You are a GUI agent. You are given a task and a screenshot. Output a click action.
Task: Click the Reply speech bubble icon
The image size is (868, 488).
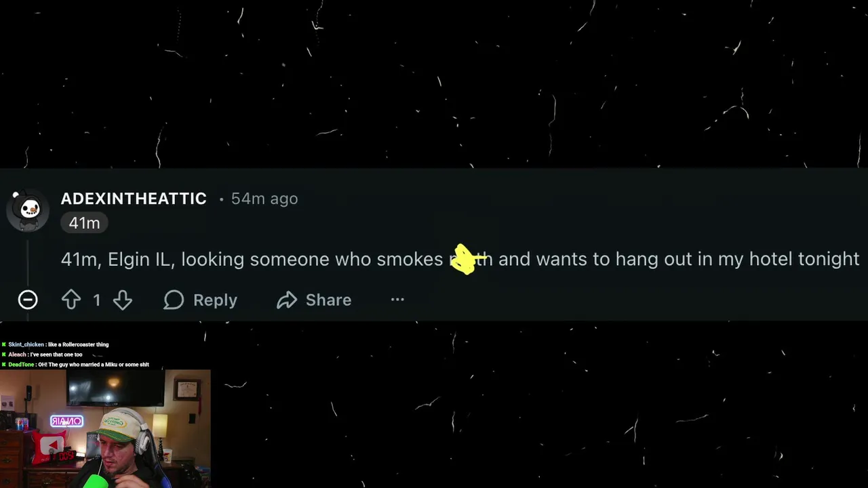[x=174, y=300]
